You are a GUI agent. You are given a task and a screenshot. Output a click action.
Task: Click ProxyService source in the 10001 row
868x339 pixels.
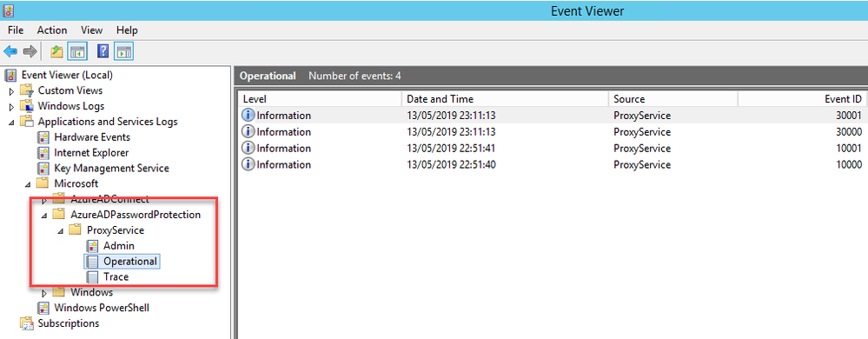[x=642, y=149]
